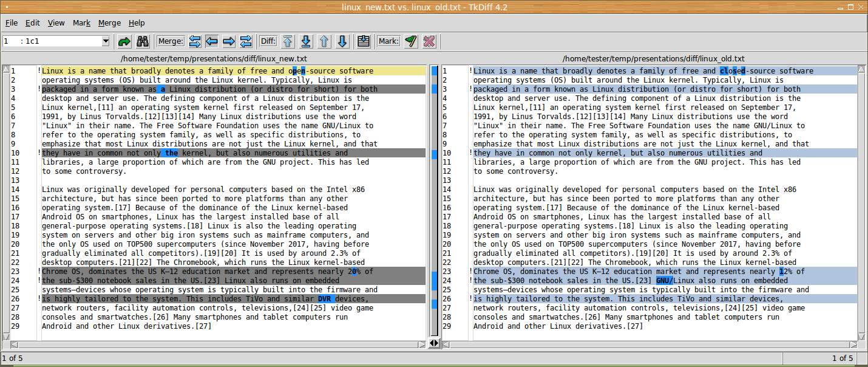Expand the current diff dropdown arrow
Screen dimensions: 868x367
(106, 41)
